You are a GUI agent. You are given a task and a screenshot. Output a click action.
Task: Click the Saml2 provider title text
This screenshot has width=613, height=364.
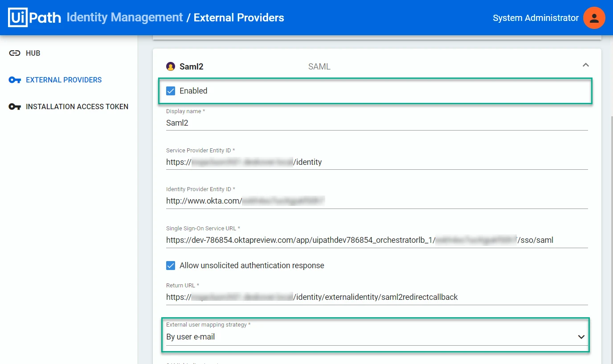pyautogui.click(x=192, y=67)
